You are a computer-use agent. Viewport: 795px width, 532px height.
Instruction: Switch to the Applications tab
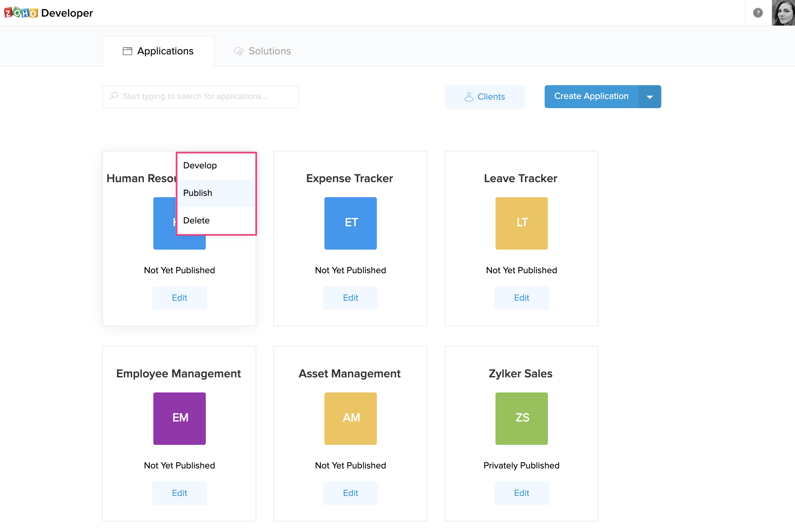[158, 51]
